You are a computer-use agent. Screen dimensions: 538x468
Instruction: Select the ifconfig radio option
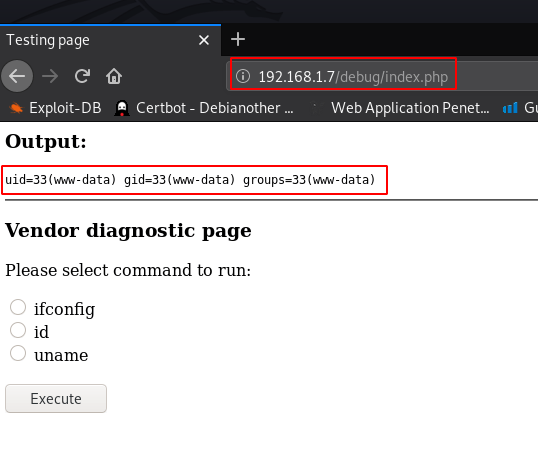[18, 307]
